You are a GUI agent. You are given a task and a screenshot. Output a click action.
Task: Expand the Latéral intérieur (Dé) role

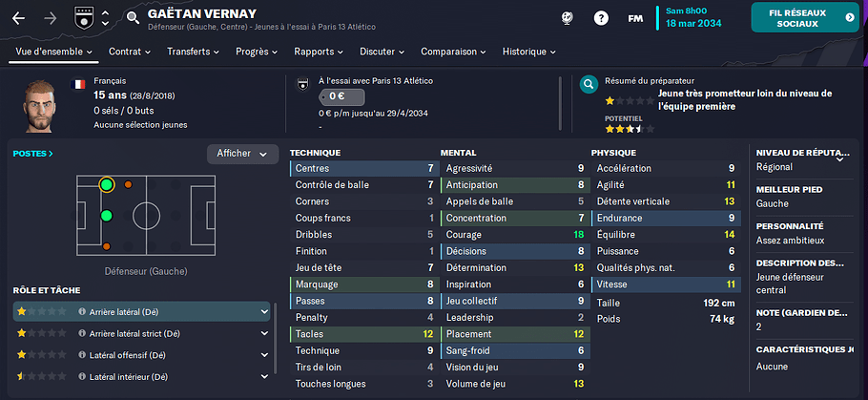click(x=264, y=377)
